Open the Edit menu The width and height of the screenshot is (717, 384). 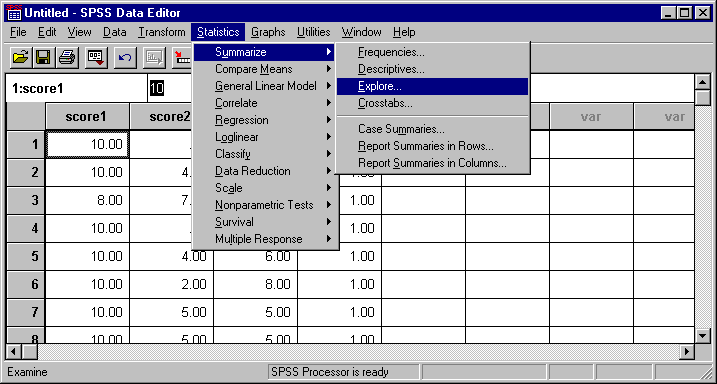tap(47, 32)
